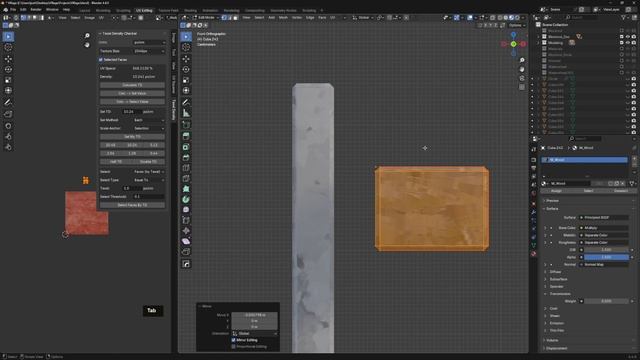Select the Inset Faces tool in the 3D viewport
Viewport: 640px width, 360px height.
186,147
